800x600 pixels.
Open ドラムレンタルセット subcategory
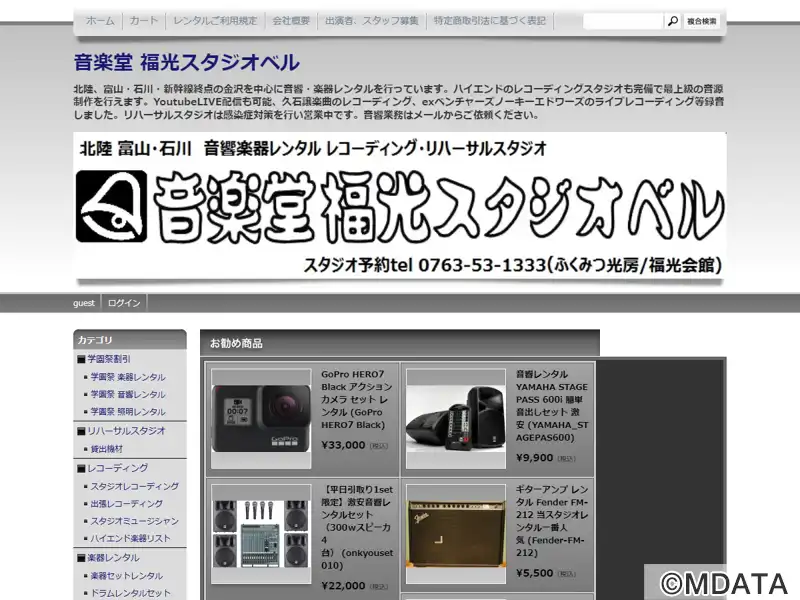coord(130,593)
